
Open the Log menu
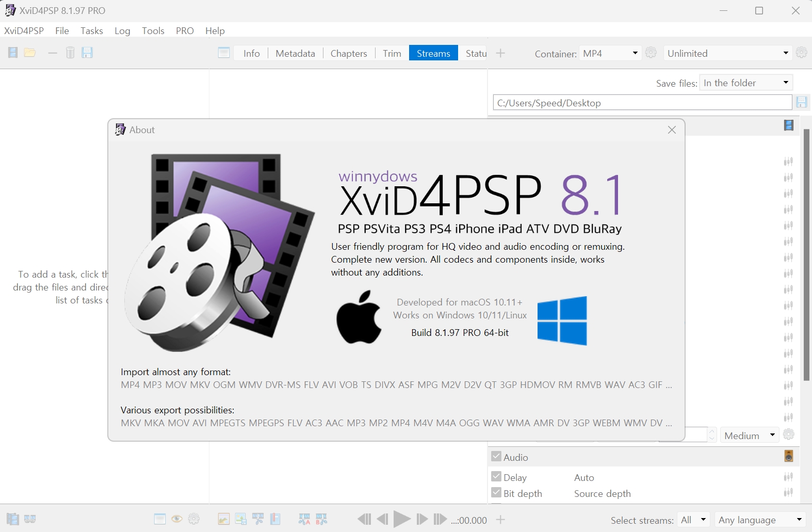pos(122,30)
